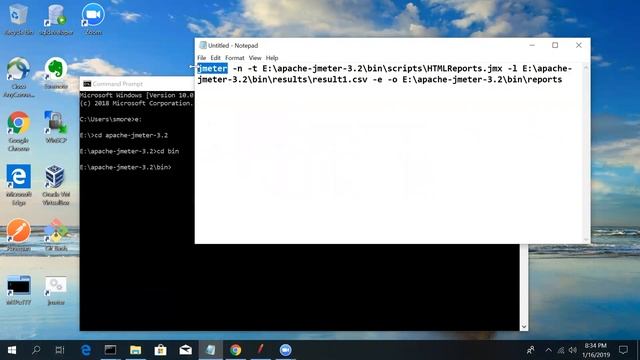Open Action Center notifications icon
This screenshot has height=360, width=640.
[623, 350]
